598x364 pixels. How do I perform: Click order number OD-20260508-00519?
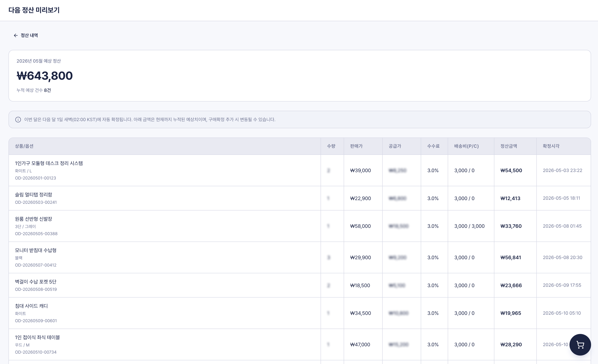[x=36, y=289]
